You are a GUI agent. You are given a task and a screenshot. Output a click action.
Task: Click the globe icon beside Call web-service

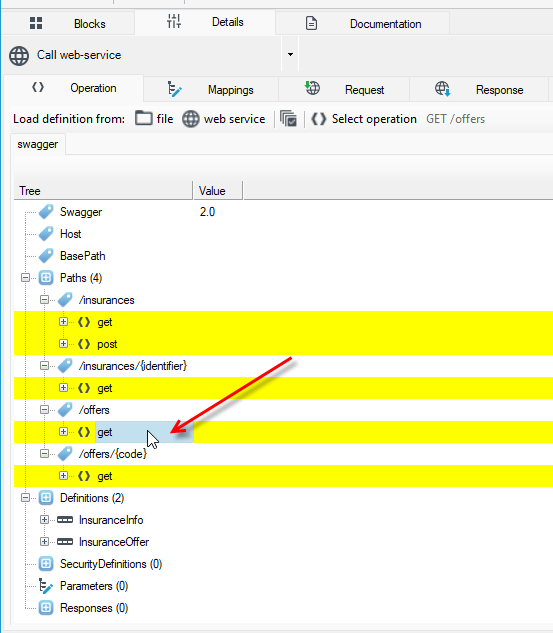click(19, 56)
